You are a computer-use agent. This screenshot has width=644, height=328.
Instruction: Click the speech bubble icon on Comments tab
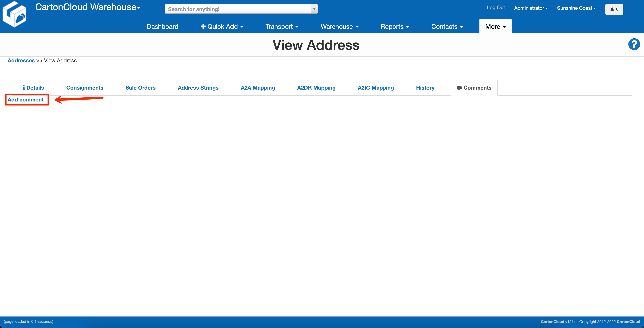[459, 88]
